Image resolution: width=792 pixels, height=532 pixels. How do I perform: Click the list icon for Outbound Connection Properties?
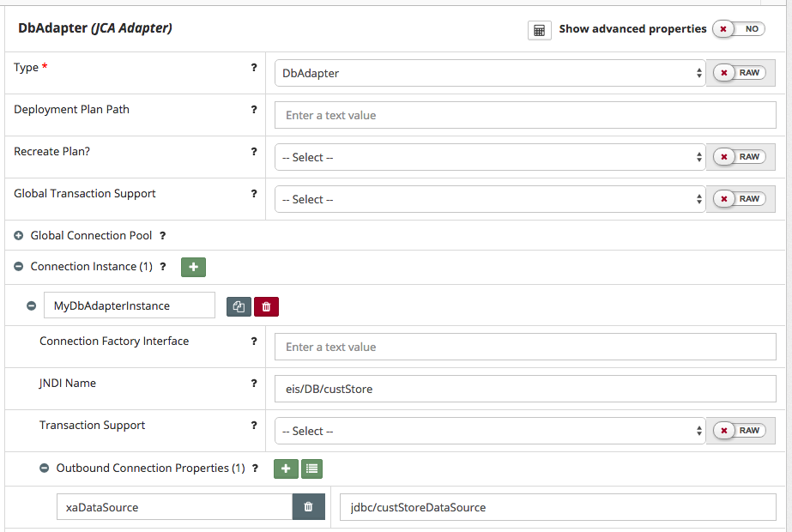pyautogui.click(x=311, y=469)
